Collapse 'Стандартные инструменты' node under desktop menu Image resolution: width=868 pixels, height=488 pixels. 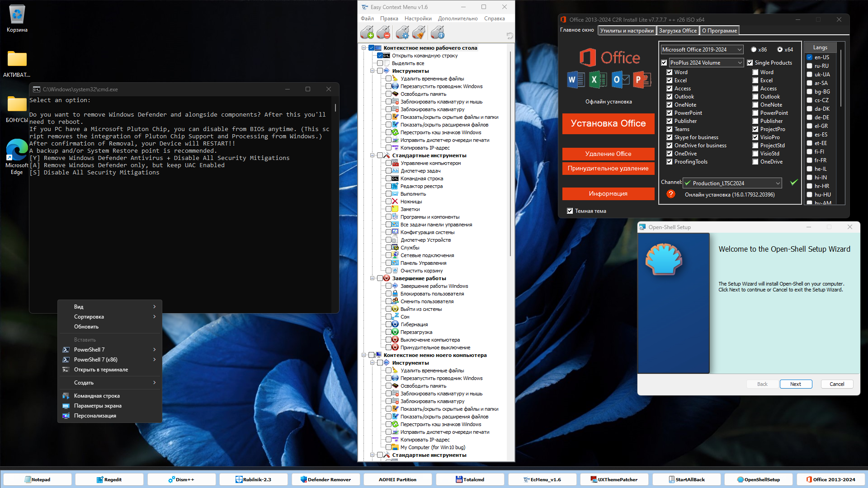[x=373, y=155]
